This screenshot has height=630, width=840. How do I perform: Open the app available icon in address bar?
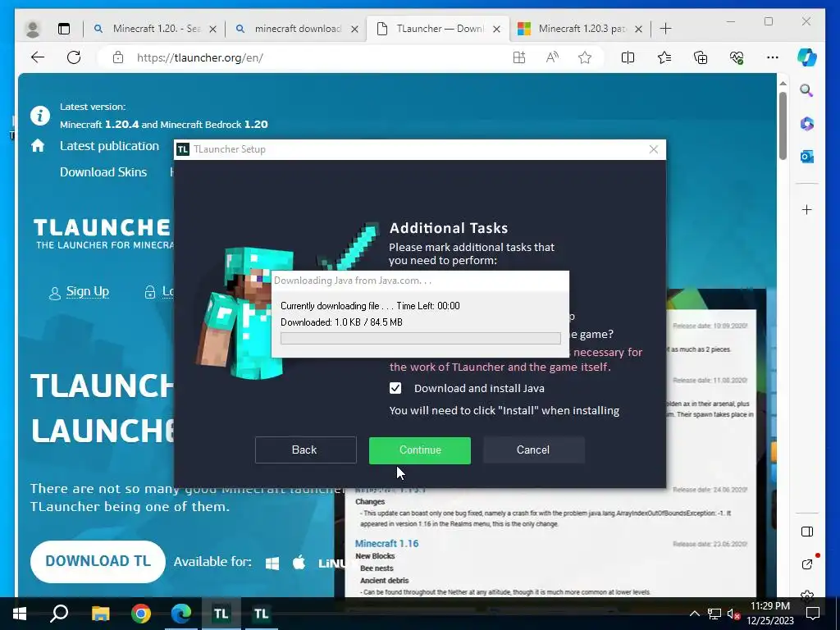pos(519,57)
